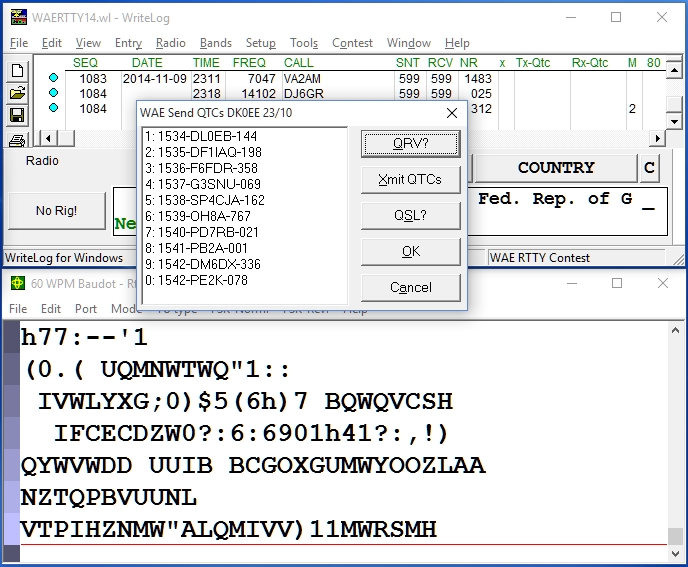Image resolution: width=688 pixels, height=567 pixels.
Task: Click the COUNTRY header button
Action: tap(556, 168)
